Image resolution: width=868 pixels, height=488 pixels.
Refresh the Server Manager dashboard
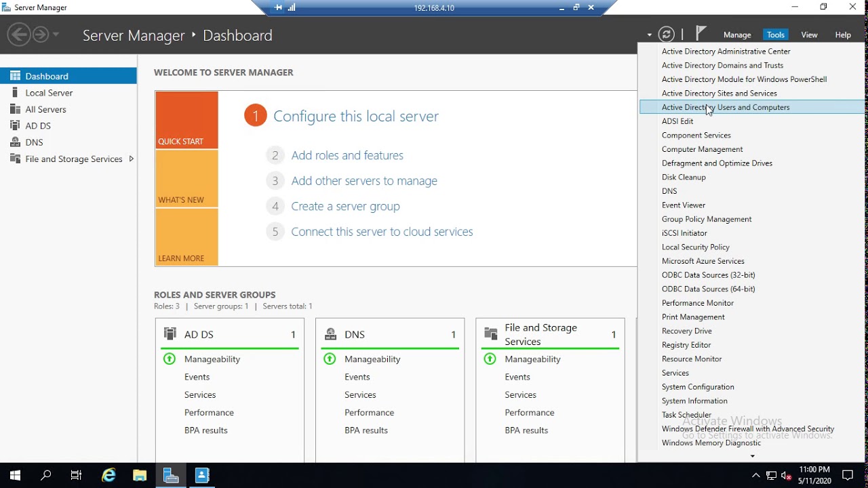tap(667, 35)
